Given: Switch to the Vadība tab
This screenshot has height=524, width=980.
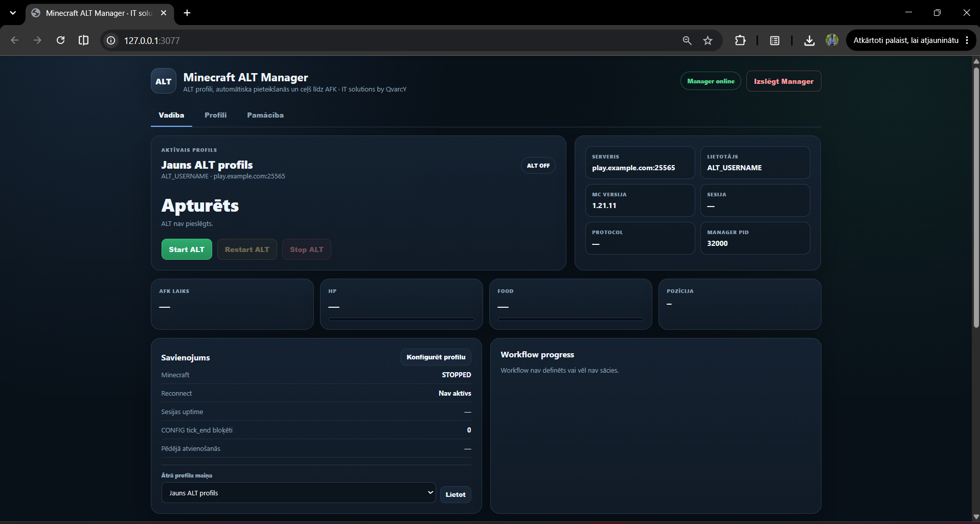Looking at the screenshot, I should click(171, 115).
